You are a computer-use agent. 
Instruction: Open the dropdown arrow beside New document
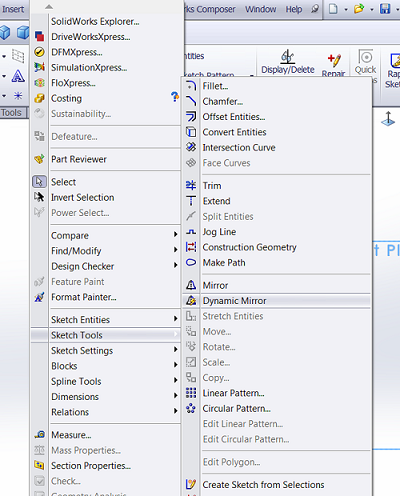pos(346,9)
